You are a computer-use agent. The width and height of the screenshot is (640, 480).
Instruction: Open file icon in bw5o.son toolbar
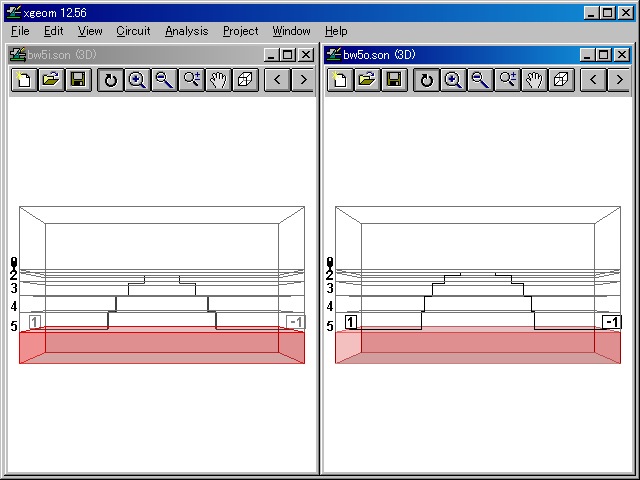367,80
